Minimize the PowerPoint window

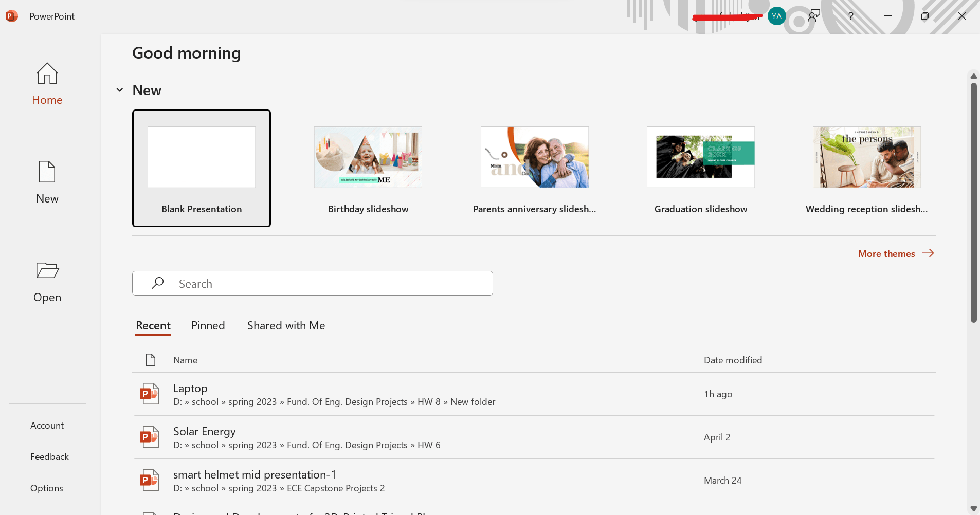888,16
